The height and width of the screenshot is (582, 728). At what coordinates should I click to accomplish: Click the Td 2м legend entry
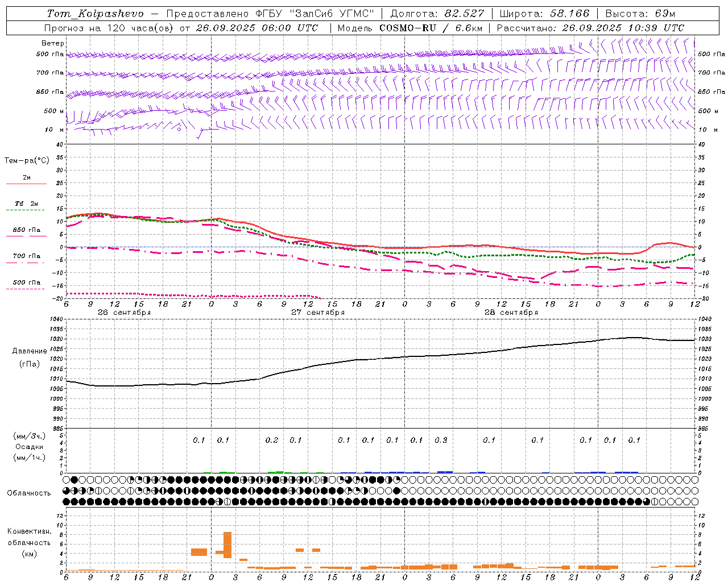[x=26, y=203]
